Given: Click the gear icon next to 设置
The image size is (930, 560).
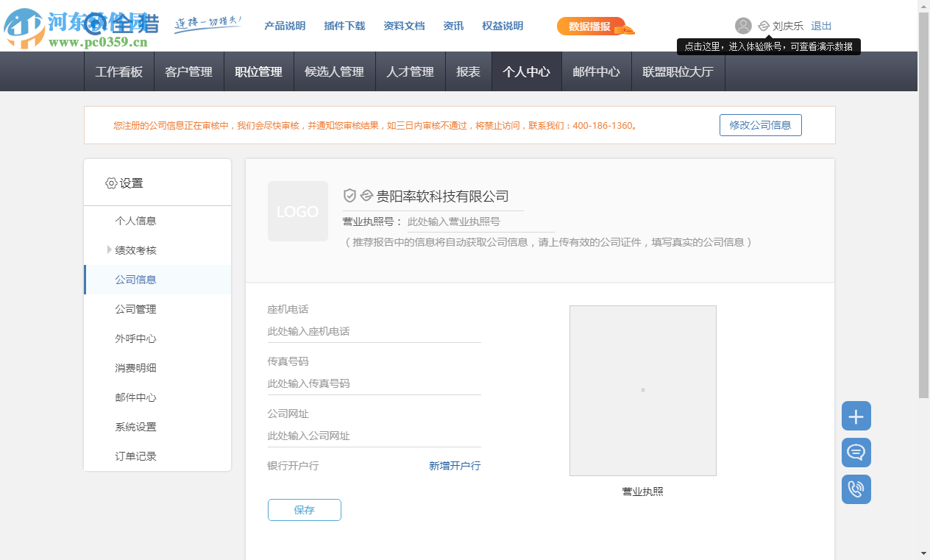Looking at the screenshot, I should (x=111, y=183).
